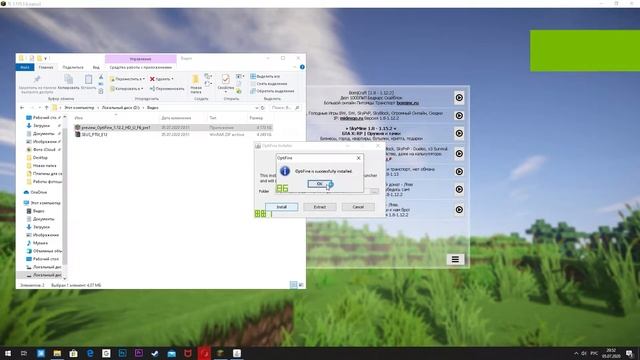
Task: Sort files by Тип column header
Action: coord(213,118)
